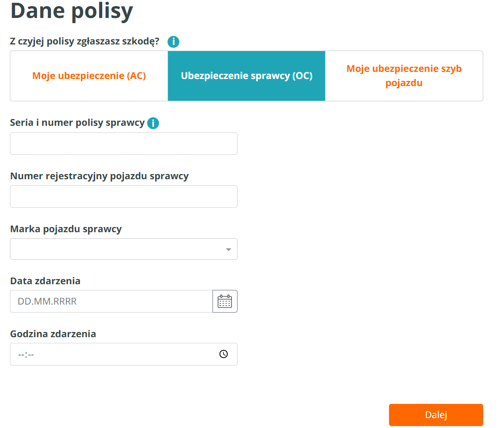Focus the Godzina zdarzenia time field

114,354
